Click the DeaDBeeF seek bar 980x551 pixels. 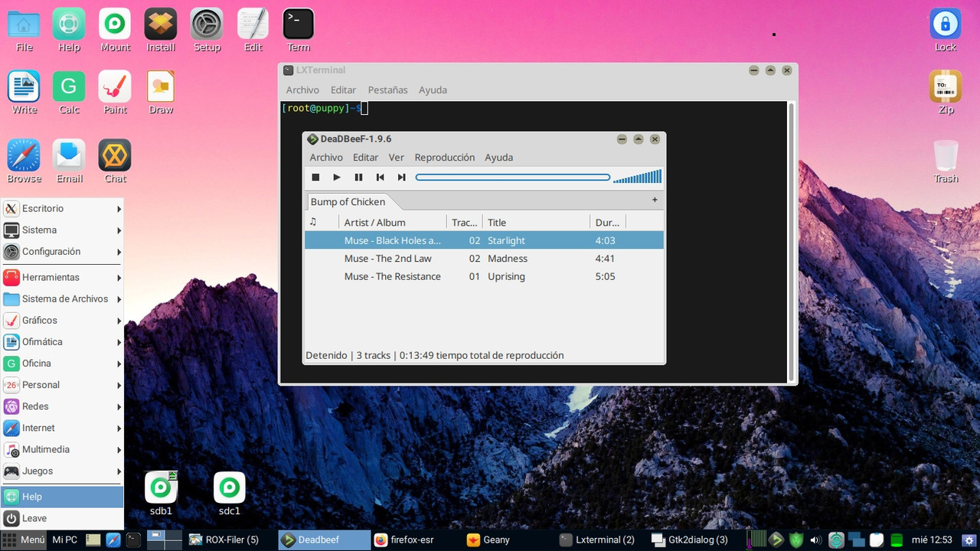tap(513, 178)
